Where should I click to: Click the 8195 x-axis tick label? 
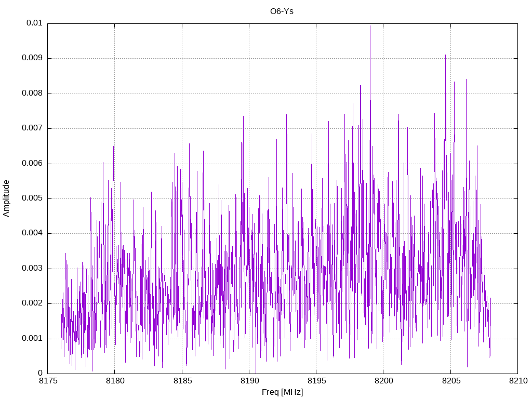click(x=316, y=381)
